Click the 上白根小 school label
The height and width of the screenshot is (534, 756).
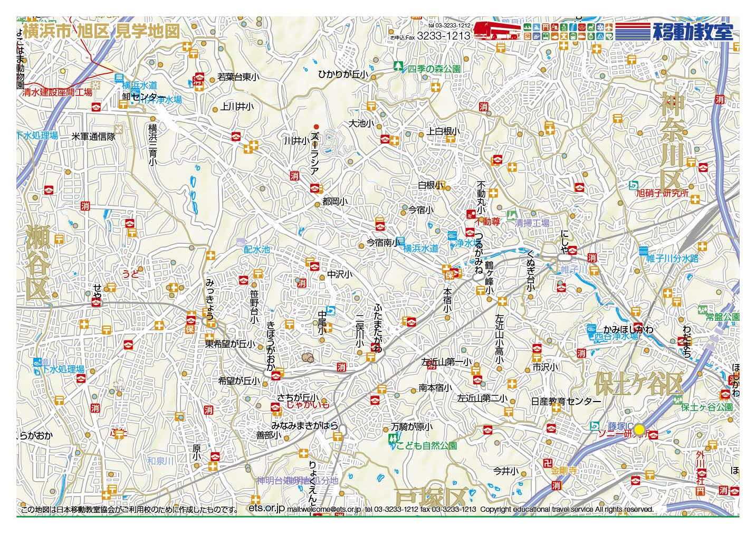point(443,131)
